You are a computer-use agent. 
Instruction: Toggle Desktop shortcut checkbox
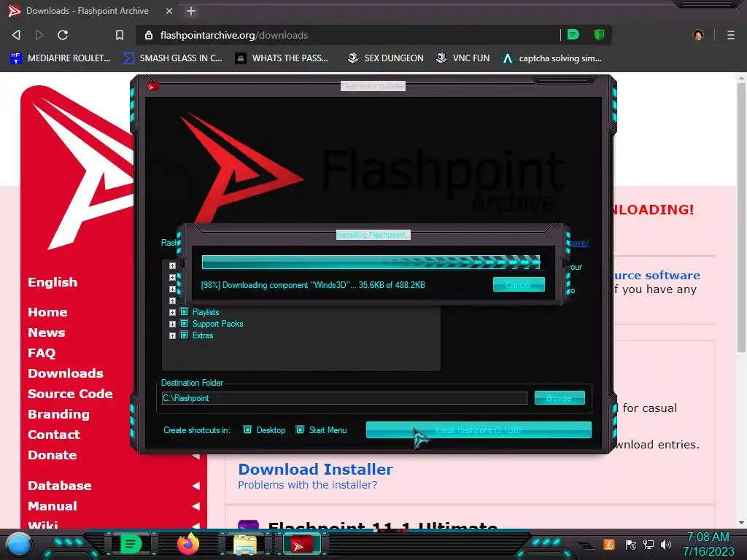tap(247, 430)
